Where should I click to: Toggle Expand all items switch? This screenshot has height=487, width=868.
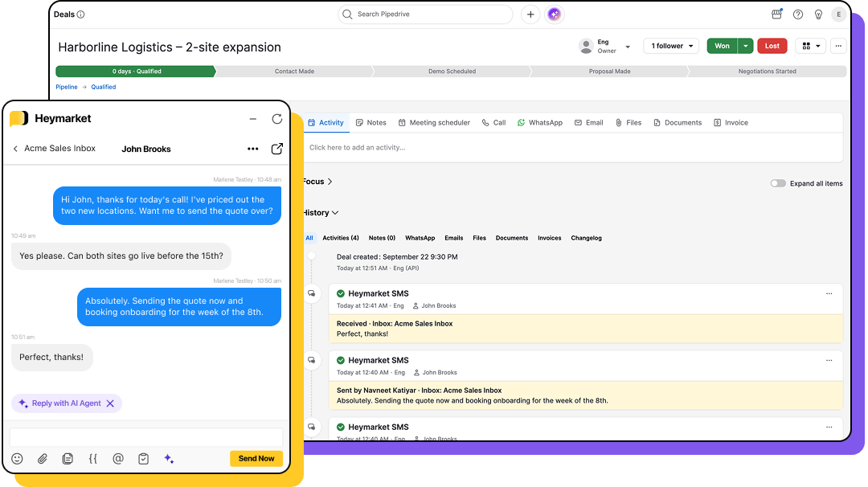(x=778, y=183)
